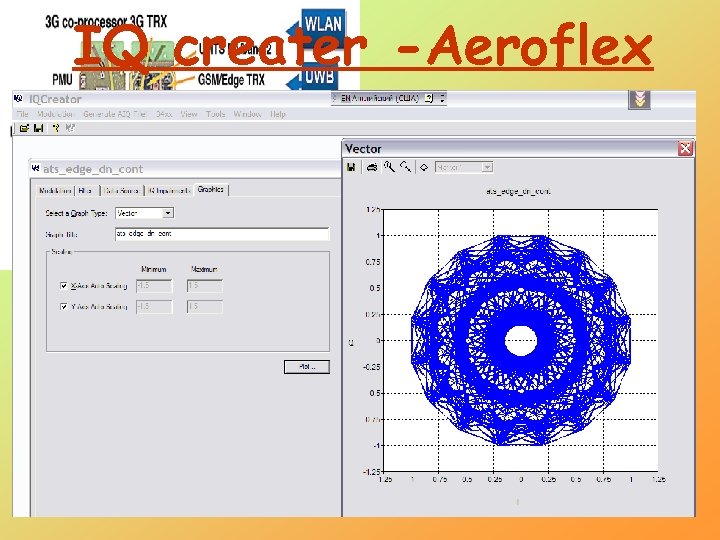720x540 pixels.
Task: Open the Select a Graph Type dropdown
Action: [x=168, y=213]
